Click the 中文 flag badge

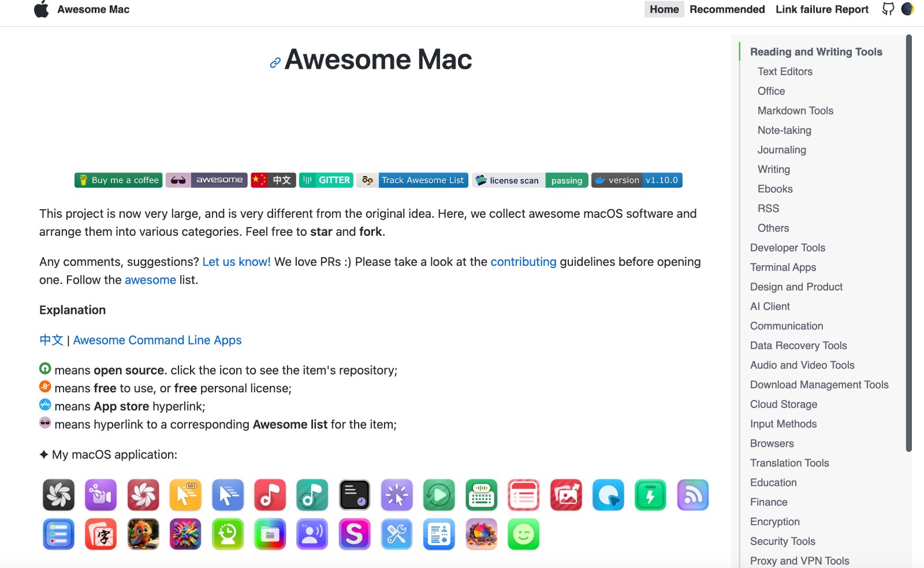click(x=273, y=180)
